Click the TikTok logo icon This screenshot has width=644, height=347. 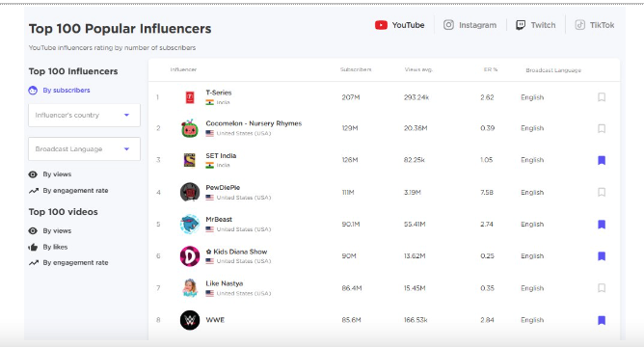pos(580,25)
